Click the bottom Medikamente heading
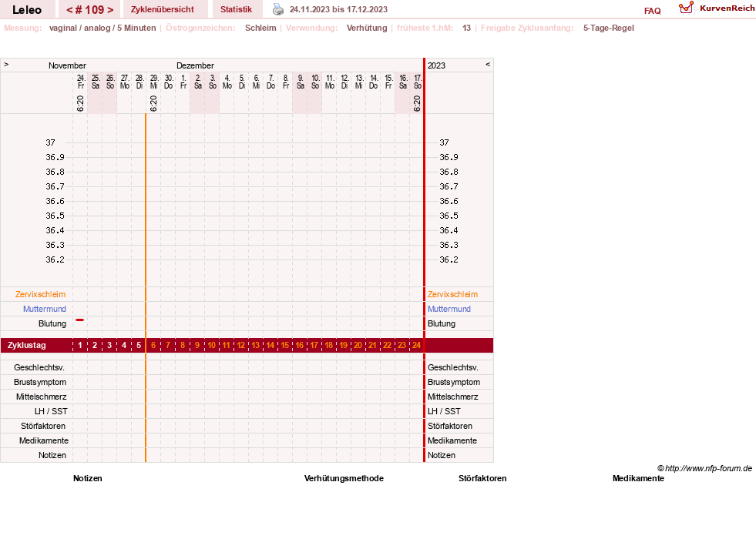This screenshot has width=756, height=539. 638,478
